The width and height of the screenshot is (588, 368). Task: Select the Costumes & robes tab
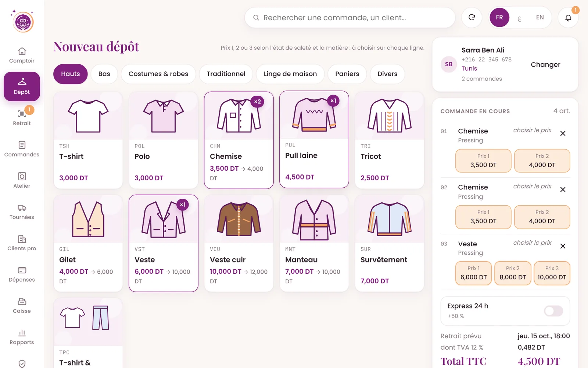click(158, 74)
